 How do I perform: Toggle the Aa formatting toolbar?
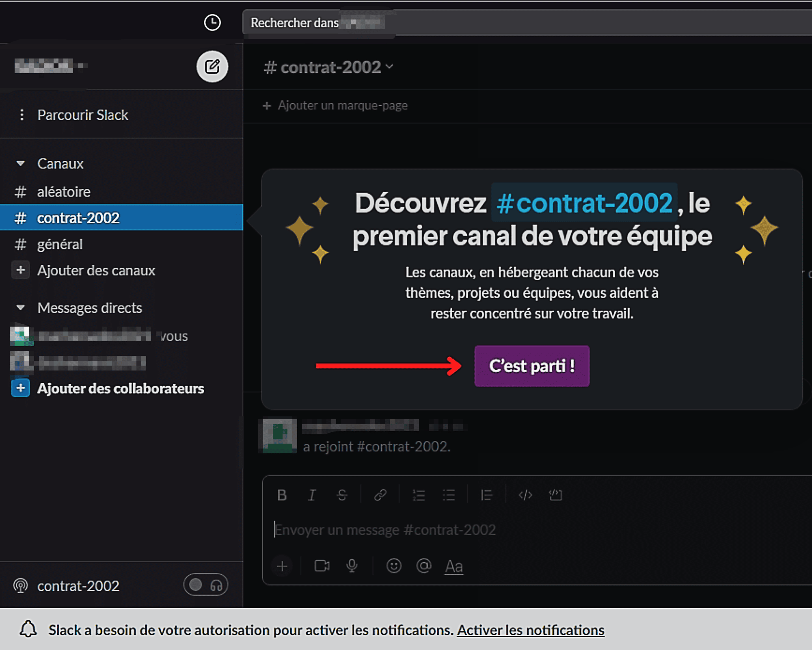coord(454,566)
